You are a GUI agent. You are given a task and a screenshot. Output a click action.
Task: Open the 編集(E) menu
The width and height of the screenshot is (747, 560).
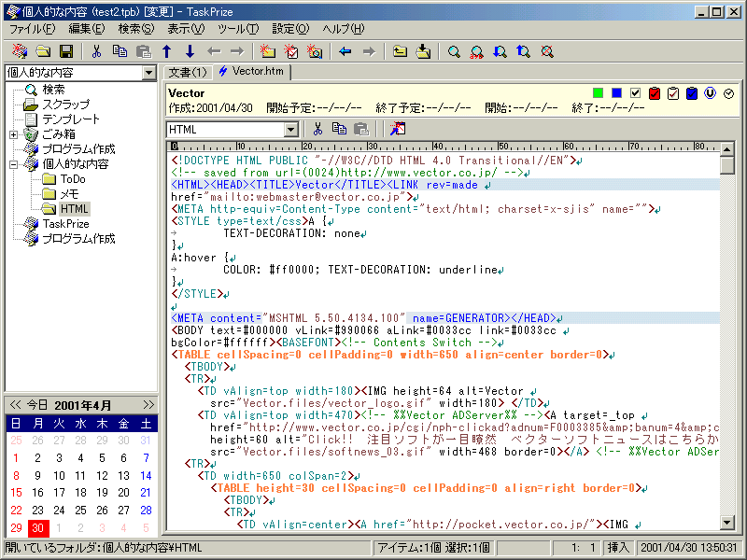86,29
